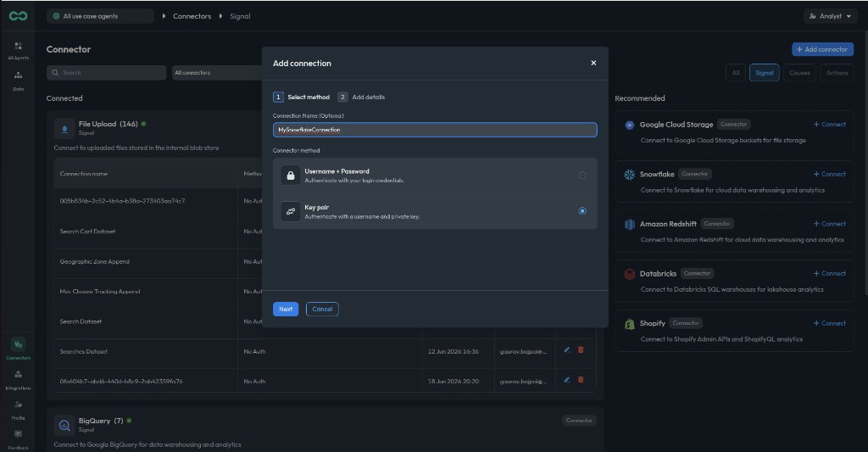This screenshot has height=452, width=868.
Task: Select the Username + Password radio button
Action: [x=582, y=175]
